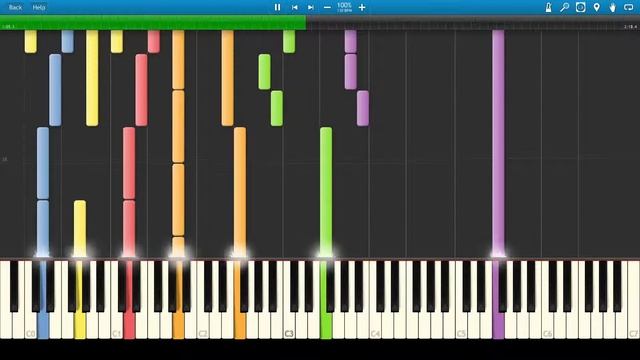Decrease playback speed with the minus icon
Image resolution: width=640 pixels, height=360 pixels.
tap(327, 7)
